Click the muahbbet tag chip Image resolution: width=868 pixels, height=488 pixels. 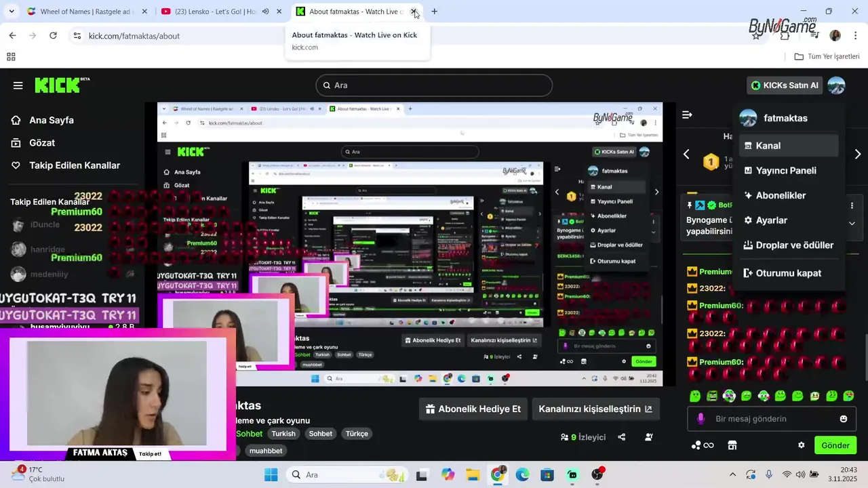click(265, 451)
